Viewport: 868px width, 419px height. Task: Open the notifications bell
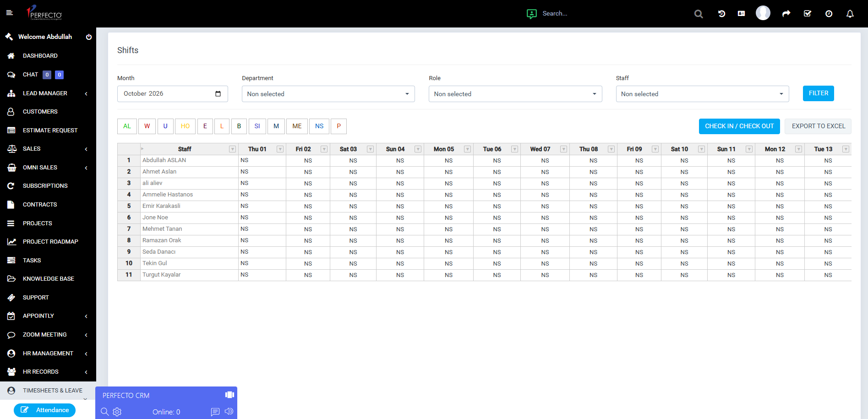point(850,14)
